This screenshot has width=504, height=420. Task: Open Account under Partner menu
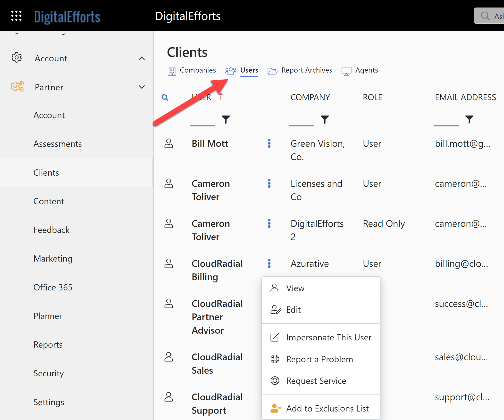click(49, 115)
